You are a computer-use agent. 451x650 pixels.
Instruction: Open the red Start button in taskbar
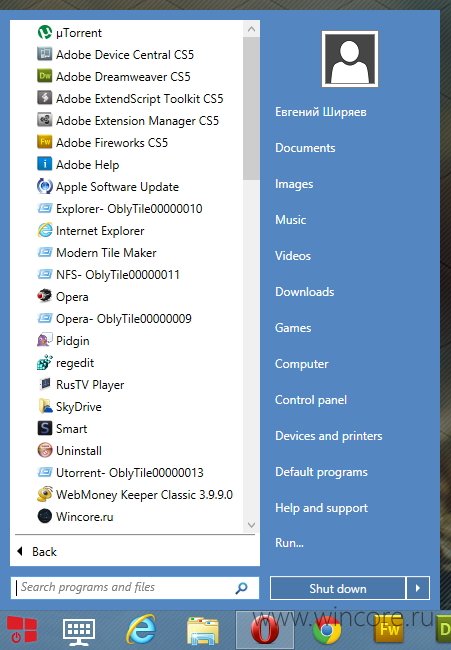point(22,630)
